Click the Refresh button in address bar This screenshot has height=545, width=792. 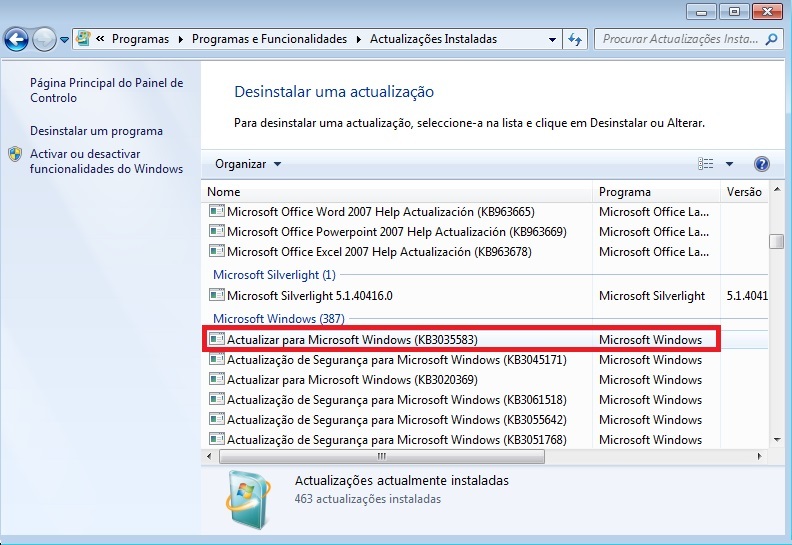tap(575, 39)
